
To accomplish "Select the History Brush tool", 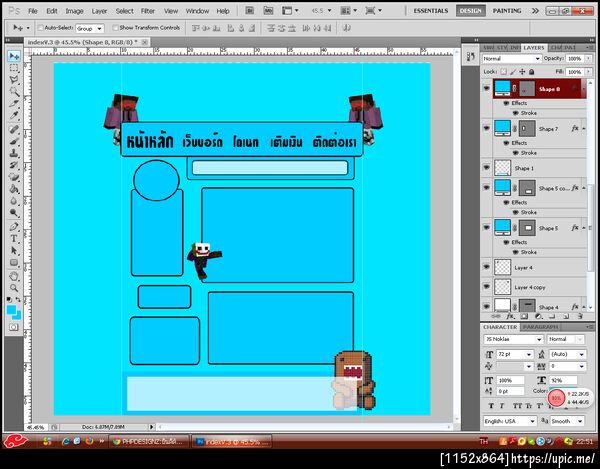I will (x=14, y=165).
